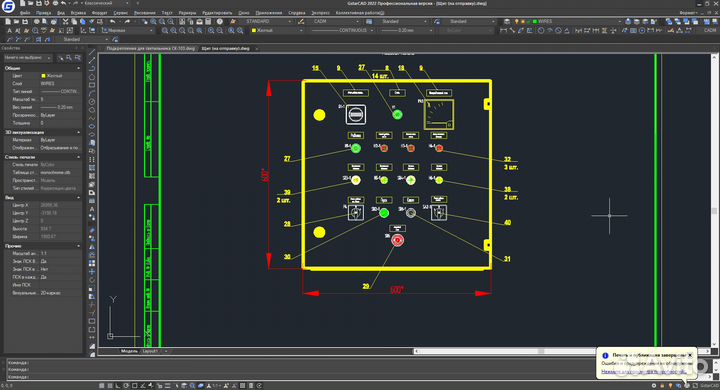Select the Ellipse tool
Image resolution: width=720 pixels, height=390 pixels.
(92, 126)
